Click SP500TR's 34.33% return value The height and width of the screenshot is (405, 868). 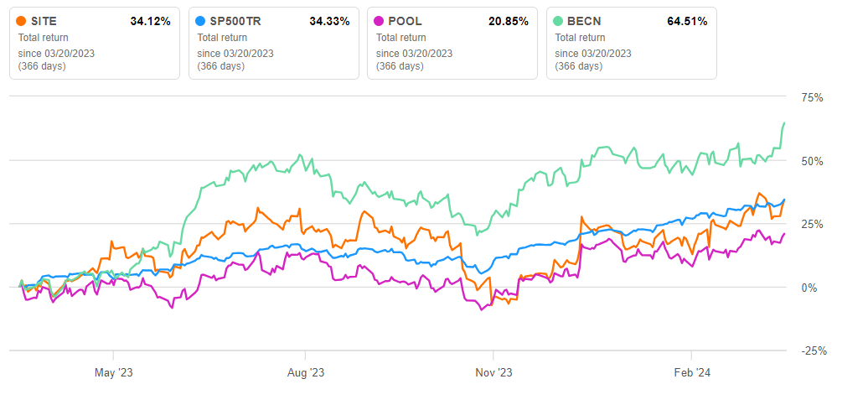(329, 21)
